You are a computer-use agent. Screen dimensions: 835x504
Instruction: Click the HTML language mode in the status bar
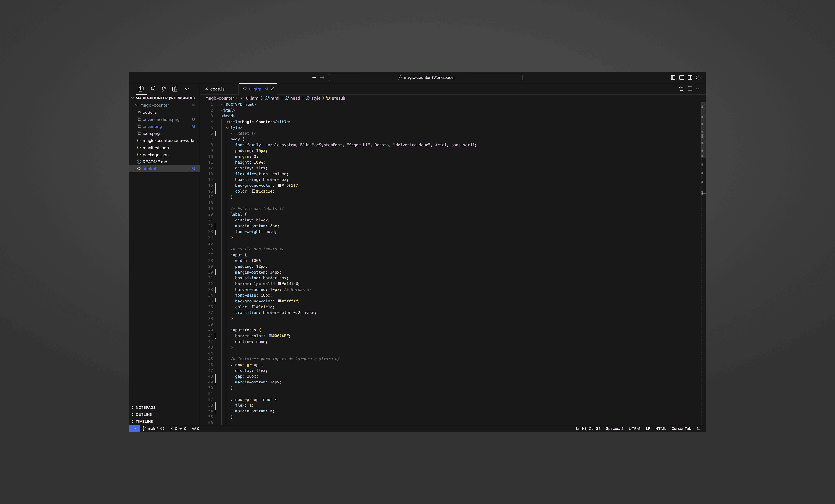(660, 428)
